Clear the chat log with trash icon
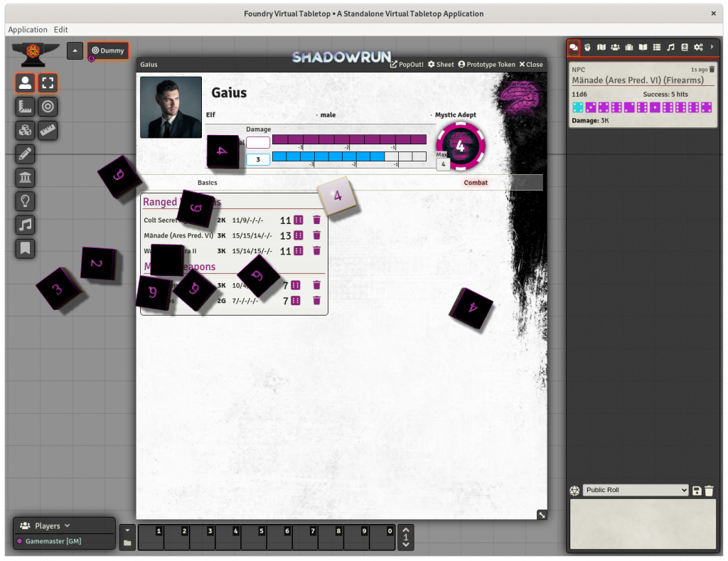Viewport: 728px width, 561px height. (709, 491)
